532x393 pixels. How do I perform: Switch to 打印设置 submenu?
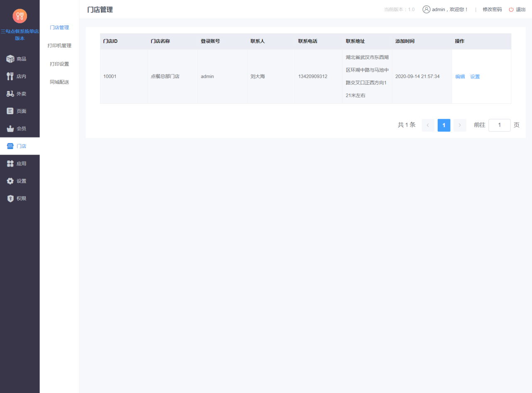59,64
